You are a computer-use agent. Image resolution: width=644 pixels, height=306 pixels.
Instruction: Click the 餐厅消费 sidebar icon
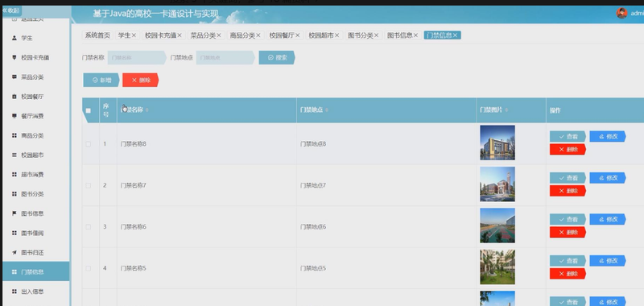tap(14, 116)
